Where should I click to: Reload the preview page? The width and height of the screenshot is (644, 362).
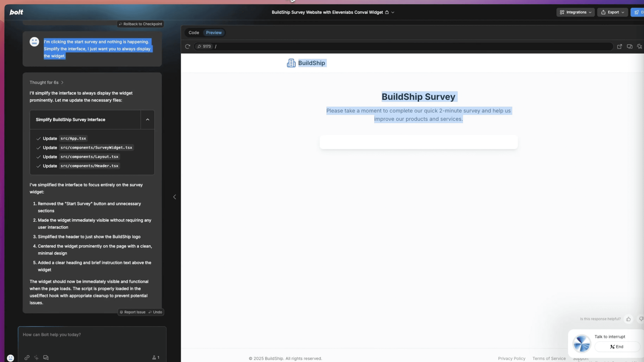[187, 46]
